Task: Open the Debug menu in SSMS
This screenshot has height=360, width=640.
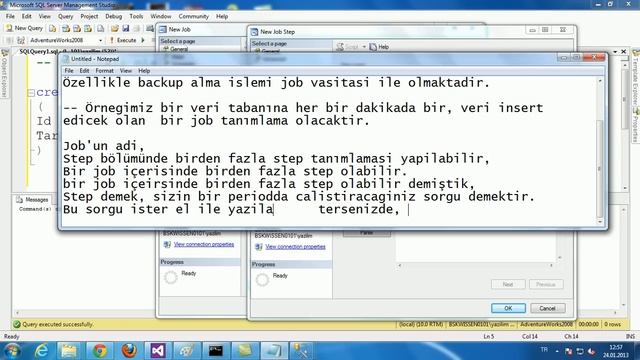Action: pos(113,16)
